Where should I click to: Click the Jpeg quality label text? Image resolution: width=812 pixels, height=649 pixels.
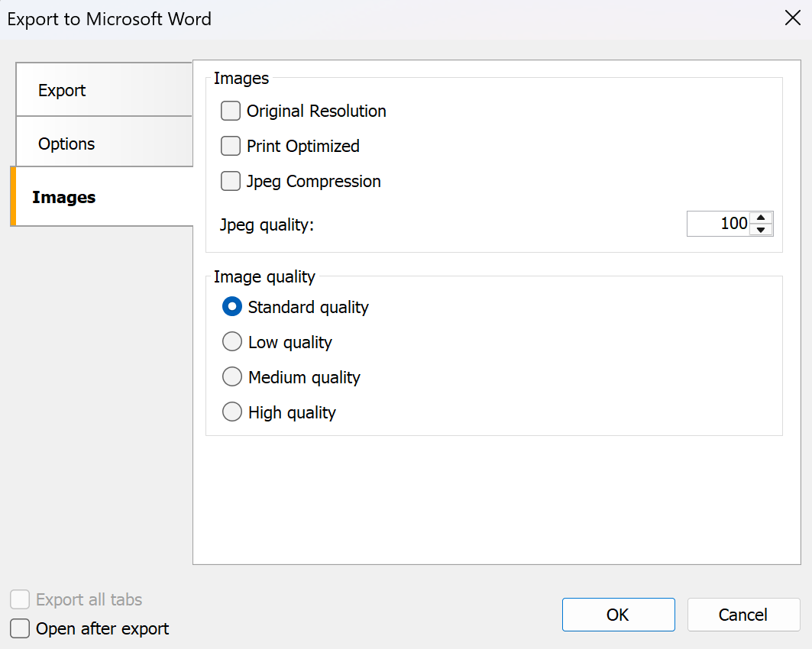[267, 225]
